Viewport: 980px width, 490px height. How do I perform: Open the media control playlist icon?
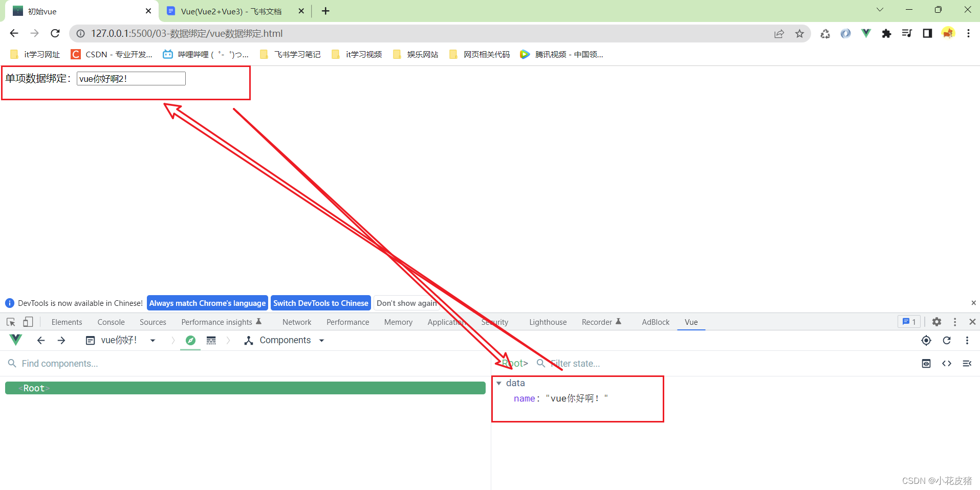pos(907,33)
